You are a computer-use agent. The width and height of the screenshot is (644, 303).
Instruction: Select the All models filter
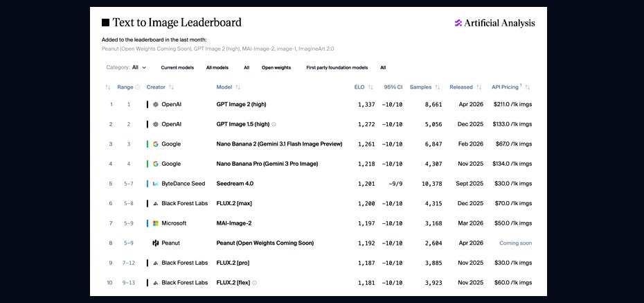217,67
